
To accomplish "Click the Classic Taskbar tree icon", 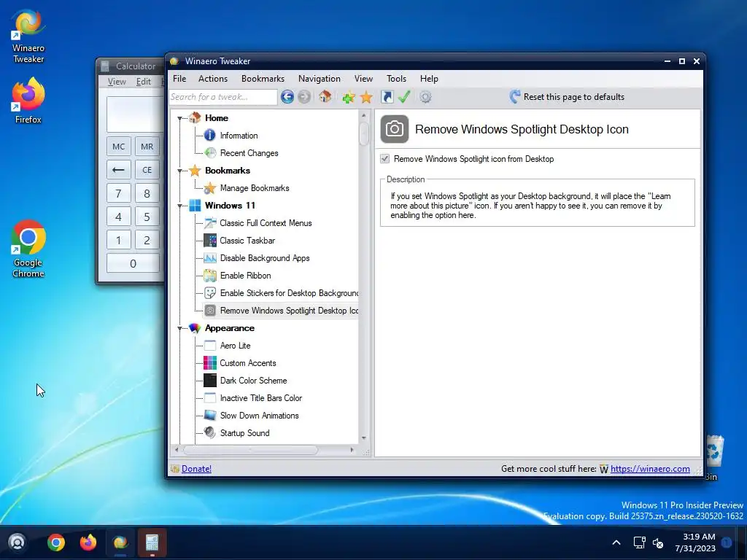I will click(210, 241).
